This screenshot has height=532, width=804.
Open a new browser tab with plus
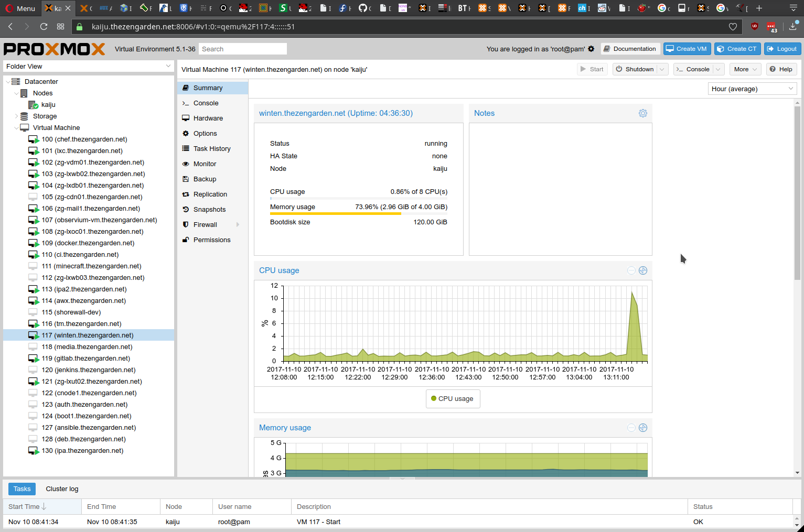759,8
